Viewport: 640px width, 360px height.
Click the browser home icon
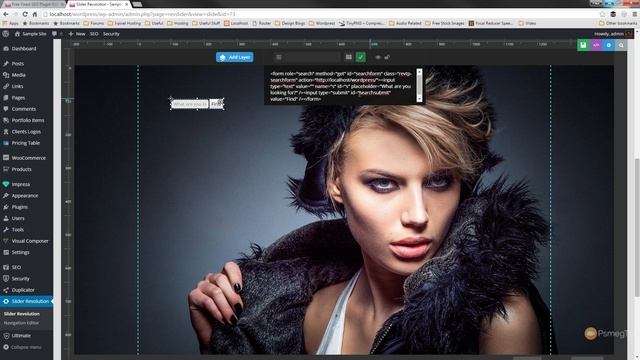coord(35,14)
